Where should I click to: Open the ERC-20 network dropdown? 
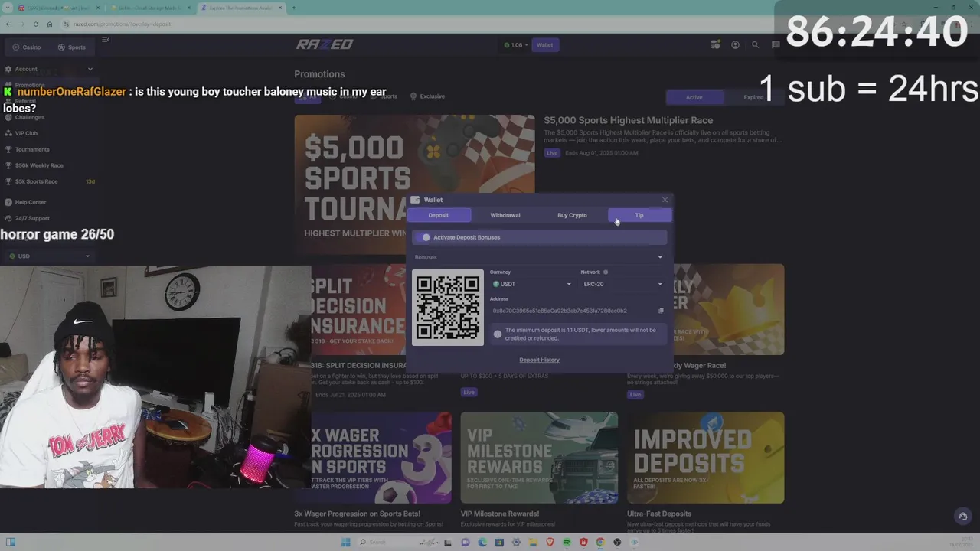[622, 284]
